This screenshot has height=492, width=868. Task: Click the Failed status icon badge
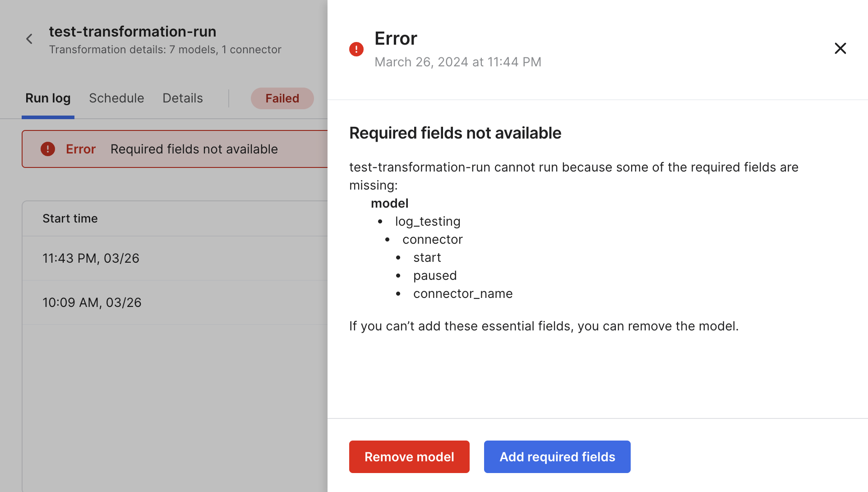pyautogui.click(x=281, y=98)
